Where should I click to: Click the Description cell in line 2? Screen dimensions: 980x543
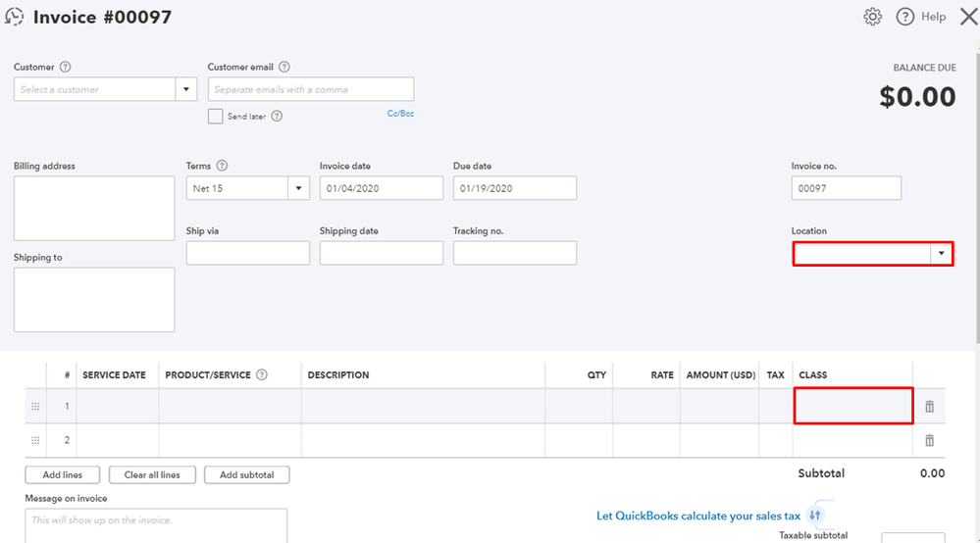point(423,440)
